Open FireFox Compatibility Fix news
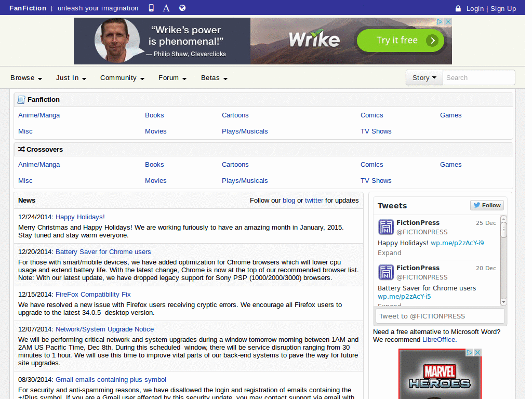Image resolution: width=532 pixels, height=399 pixels. pyautogui.click(x=93, y=295)
